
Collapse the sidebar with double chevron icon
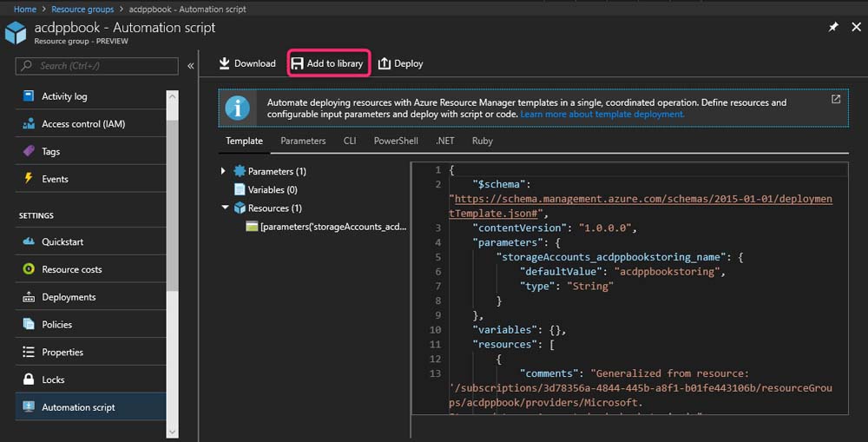point(191,66)
